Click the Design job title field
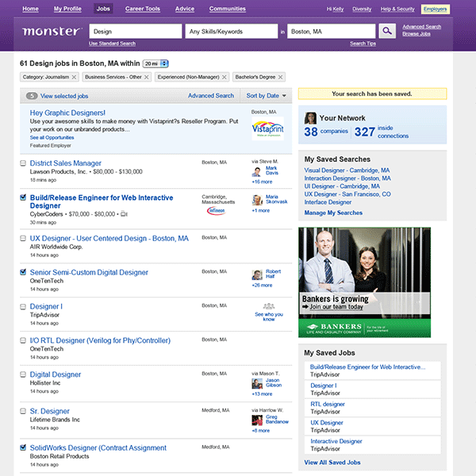Screen dimensions: 476x476 tap(136, 31)
